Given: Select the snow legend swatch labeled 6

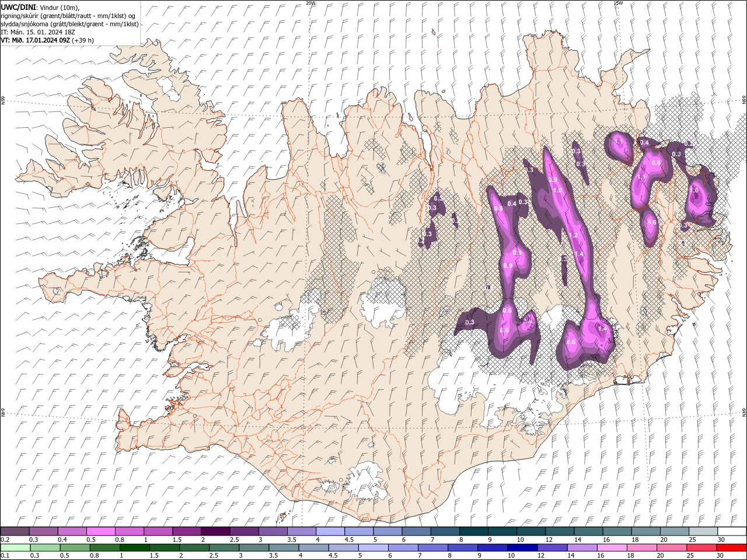Looking at the screenshot, I should pos(416,531).
